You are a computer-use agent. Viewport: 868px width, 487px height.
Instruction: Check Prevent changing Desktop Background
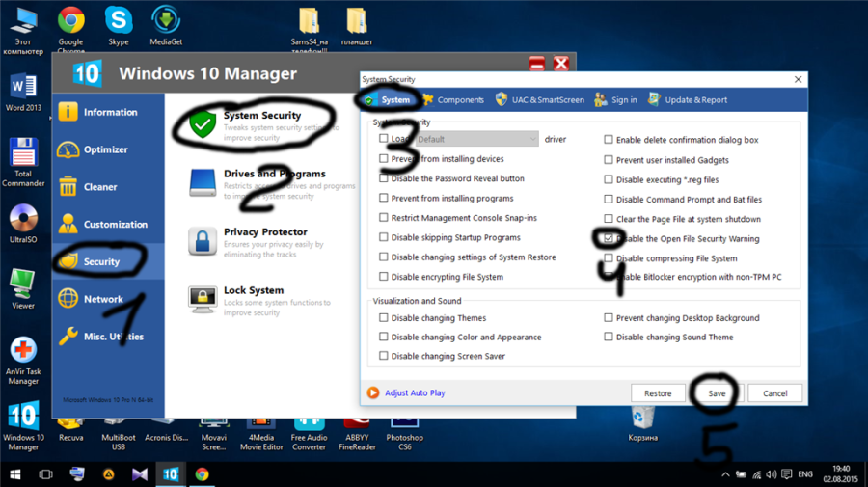tap(609, 317)
